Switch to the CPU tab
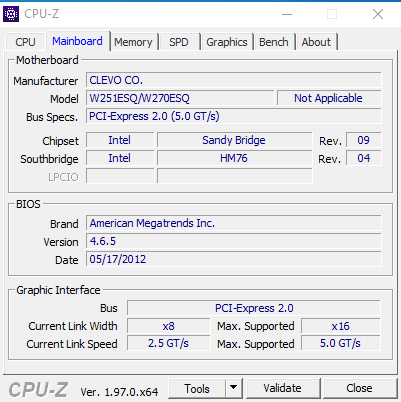The width and height of the screenshot is (401, 402). click(25, 42)
